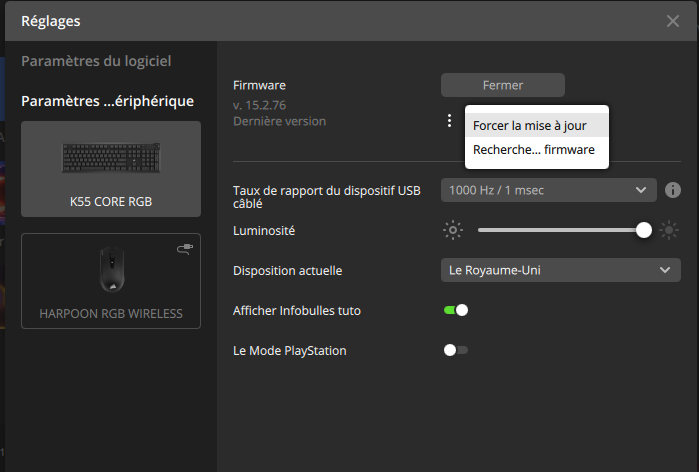Click the K55 CORE RGB keyboard image
Screen dimensions: 699x472
[111, 158]
